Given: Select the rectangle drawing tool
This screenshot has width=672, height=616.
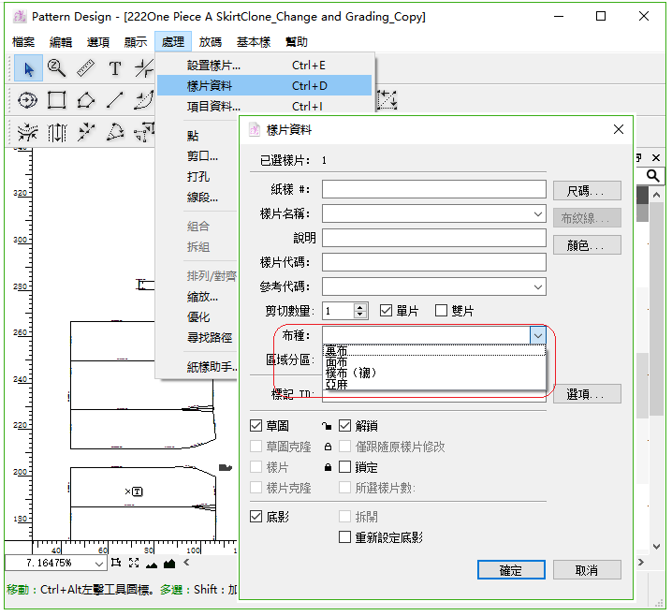Looking at the screenshot, I should 57,100.
